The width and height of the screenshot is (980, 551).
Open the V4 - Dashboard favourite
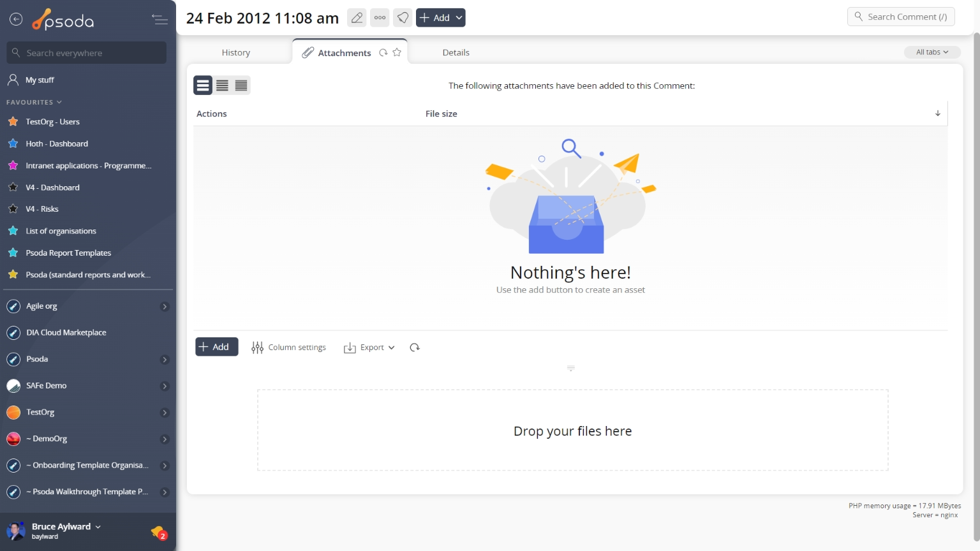(x=52, y=187)
